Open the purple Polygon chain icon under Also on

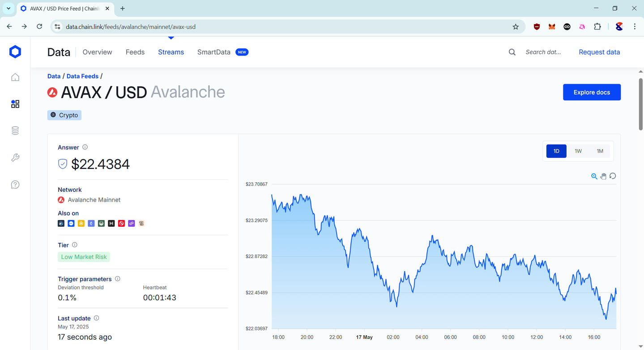pyautogui.click(x=132, y=223)
